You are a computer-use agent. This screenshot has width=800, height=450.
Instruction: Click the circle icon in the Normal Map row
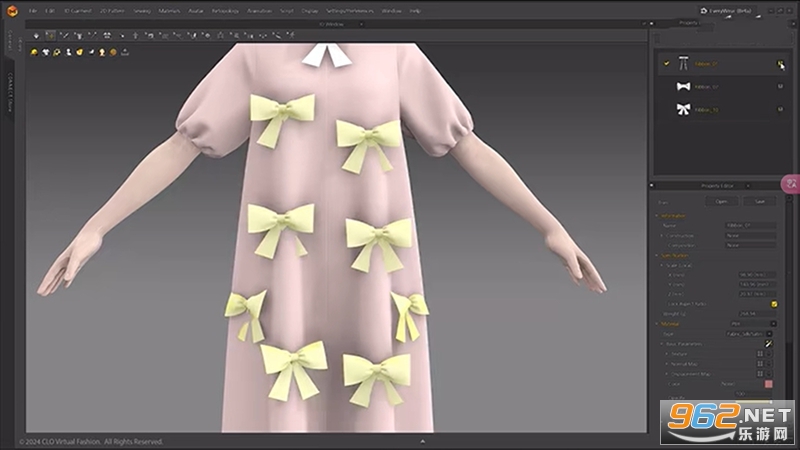pyautogui.click(x=769, y=364)
